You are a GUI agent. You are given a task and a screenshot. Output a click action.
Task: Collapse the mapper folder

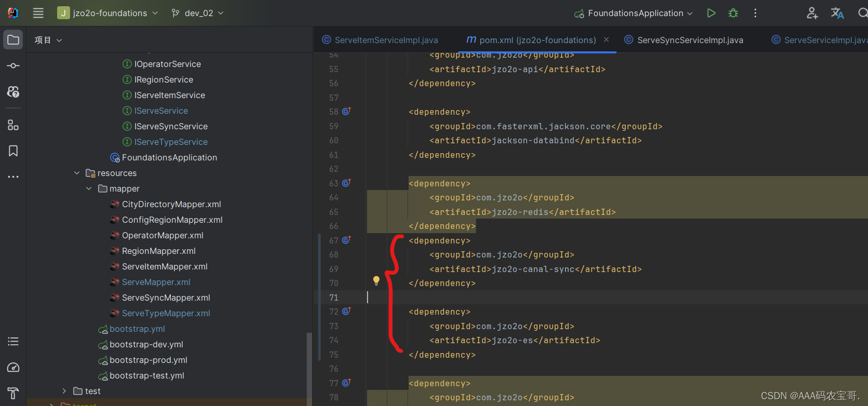click(89, 188)
